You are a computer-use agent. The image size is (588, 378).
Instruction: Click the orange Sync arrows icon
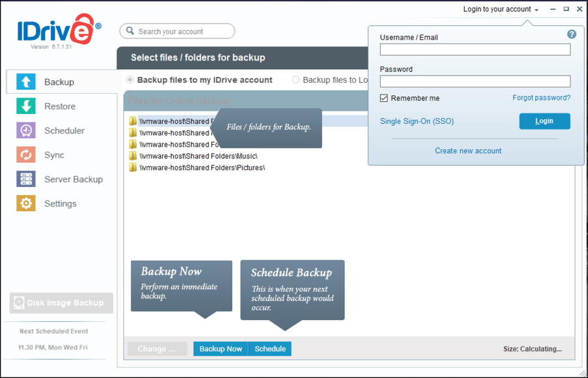pyautogui.click(x=26, y=155)
